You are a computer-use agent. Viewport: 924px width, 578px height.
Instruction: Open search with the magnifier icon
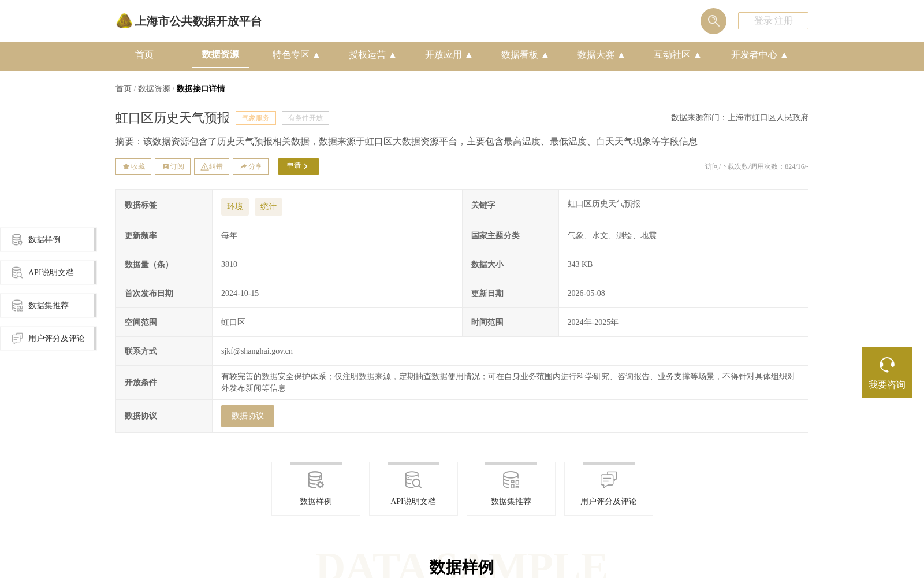(x=713, y=21)
